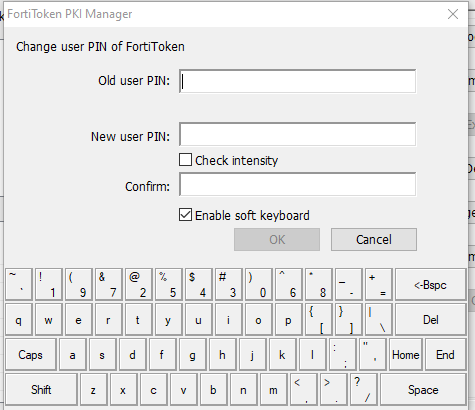Tap the 8 key on soft keyboard
Screen dimensions: 475x410
[x=319, y=284]
